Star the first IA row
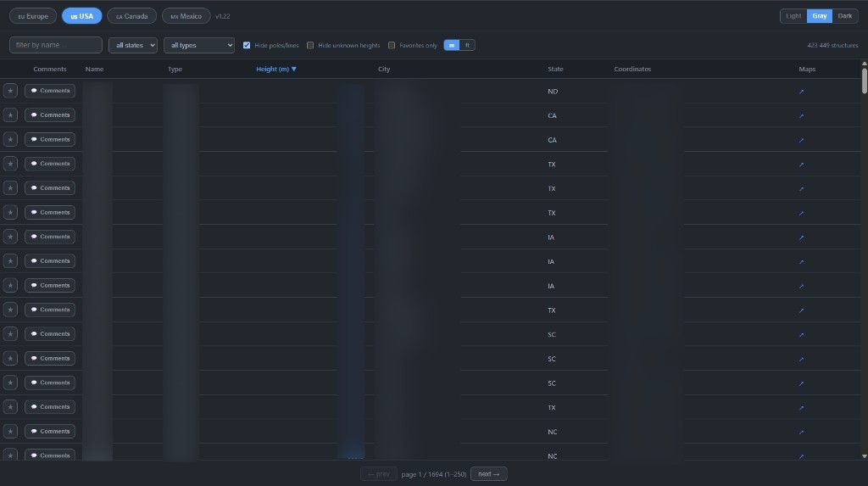This screenshot has width=868, height=486. tap(10, 237)
